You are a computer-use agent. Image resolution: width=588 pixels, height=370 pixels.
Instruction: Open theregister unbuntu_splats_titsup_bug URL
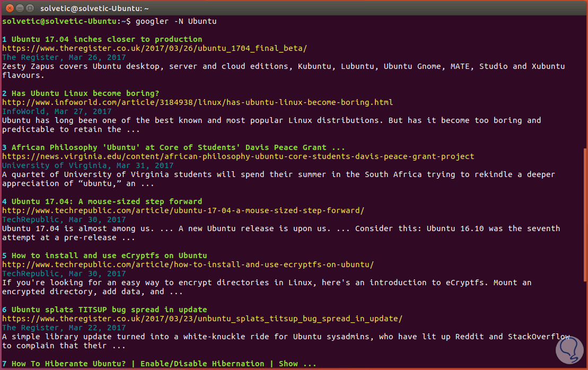(202, 318)
